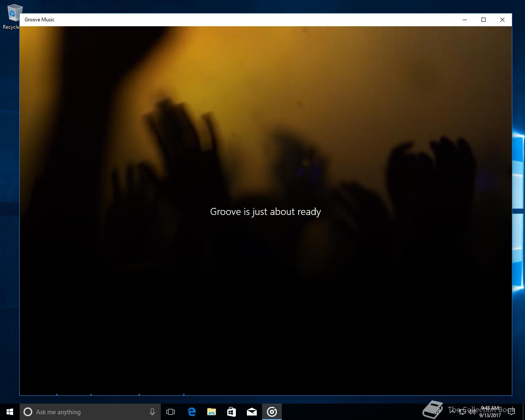Open the Action Center notifications icon
The height and width of the screenshot is (420, 525).
[x=511, y=412]
